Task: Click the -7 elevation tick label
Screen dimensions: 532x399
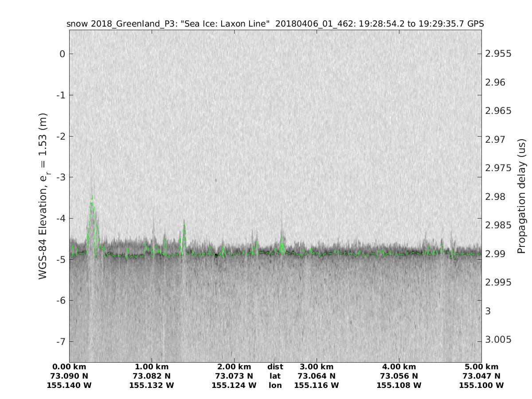Action: coord(60,342)
